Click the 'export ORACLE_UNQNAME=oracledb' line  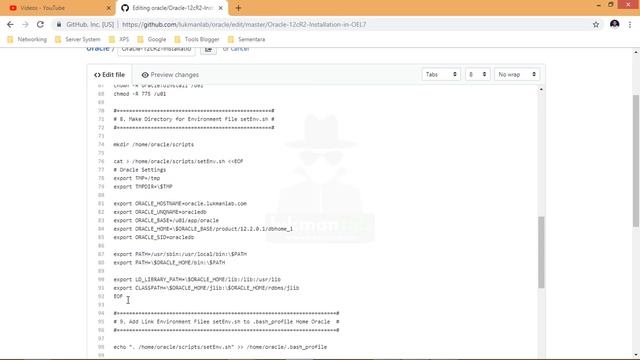pos(160,212)
